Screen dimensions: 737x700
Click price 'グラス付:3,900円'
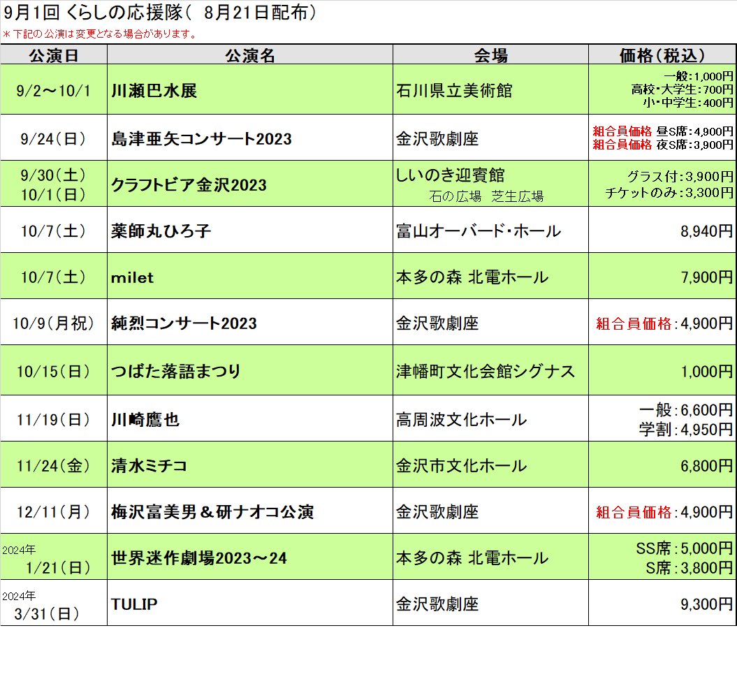tap(680, 177)
